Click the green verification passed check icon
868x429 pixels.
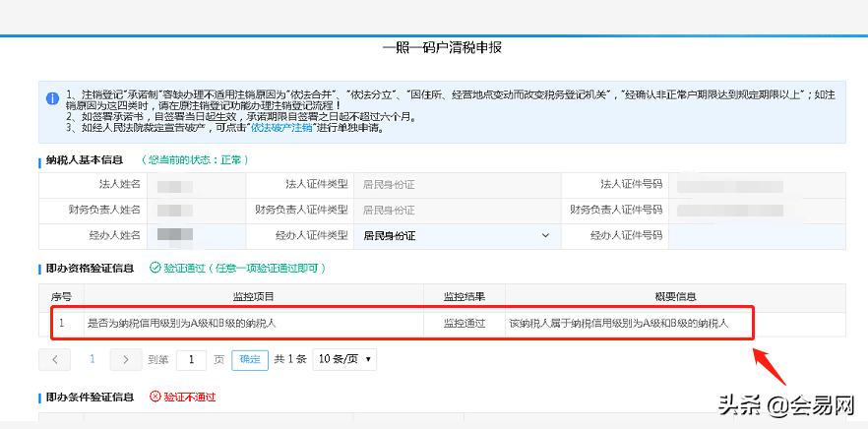click(x=155, y=268)
